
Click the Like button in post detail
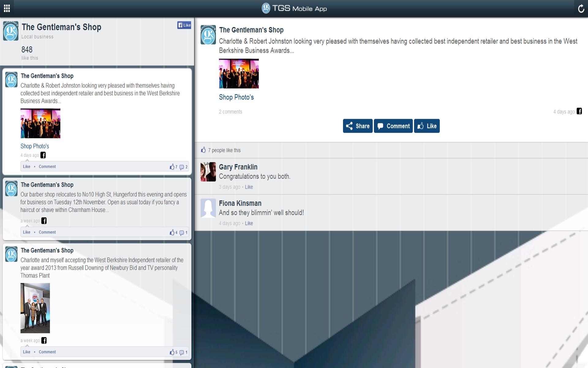[427, 126]
